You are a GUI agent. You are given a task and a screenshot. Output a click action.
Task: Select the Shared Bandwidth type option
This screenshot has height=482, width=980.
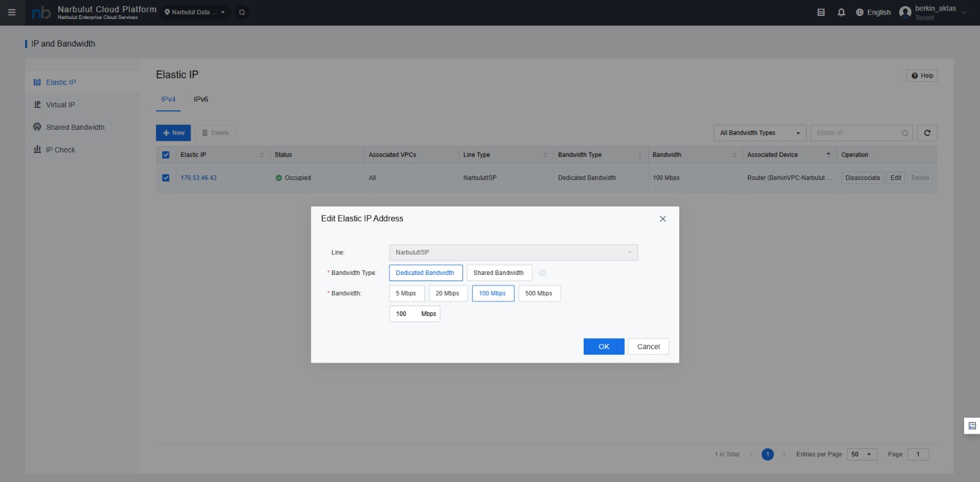point(499,273)
